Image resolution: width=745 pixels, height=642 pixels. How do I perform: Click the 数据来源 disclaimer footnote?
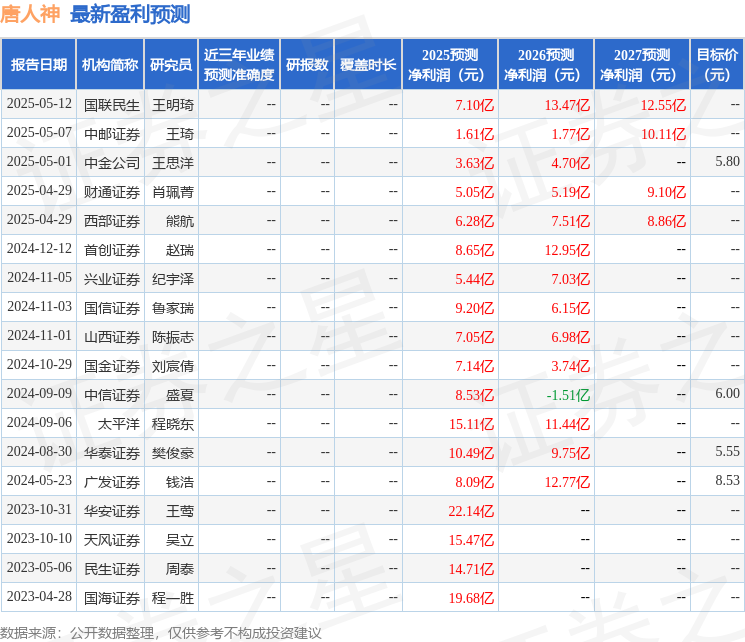point(161,632)
